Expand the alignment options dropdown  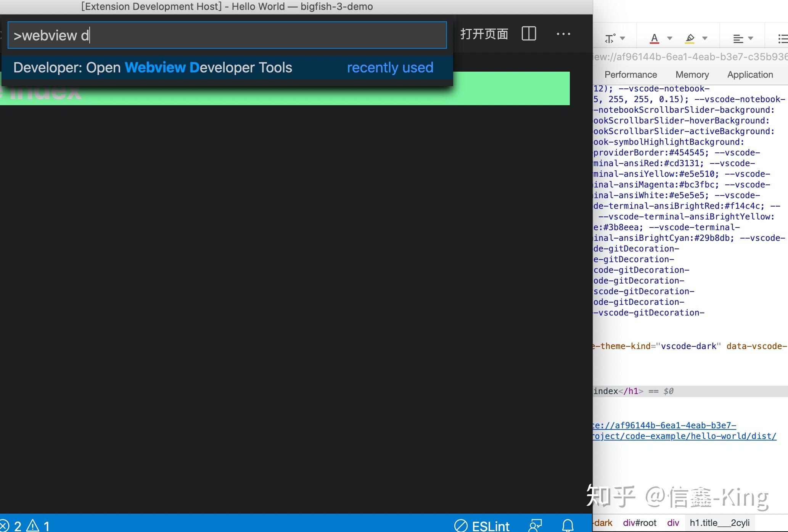click(751, 38)
